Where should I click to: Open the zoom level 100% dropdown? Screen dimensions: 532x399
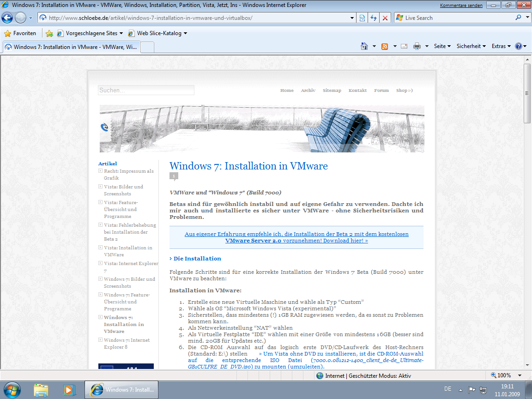point(520,376)
